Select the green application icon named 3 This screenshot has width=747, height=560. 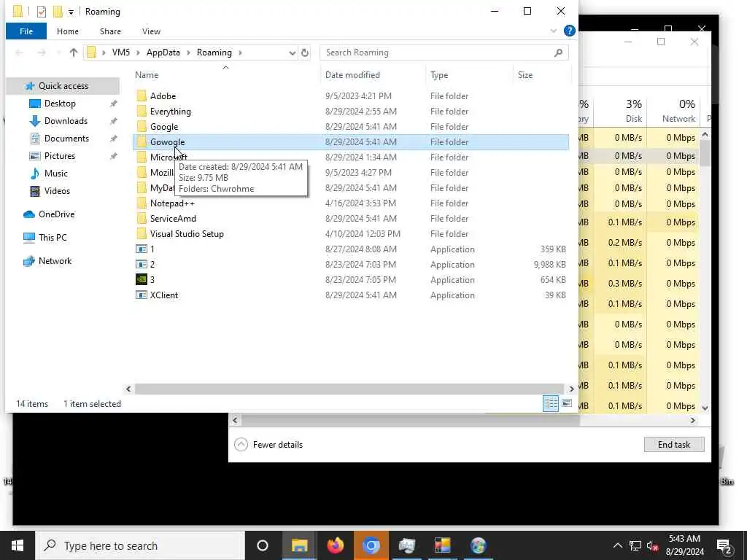(x=142, y=279)
